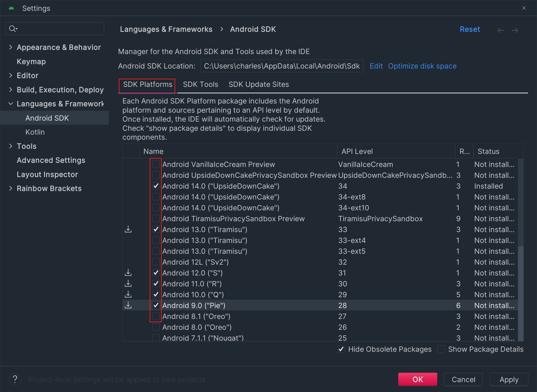Check Android TiramisuPrivacySandbox Preview checkbox
The height and width of the screenshot is (392, 537).
[156, 218]
